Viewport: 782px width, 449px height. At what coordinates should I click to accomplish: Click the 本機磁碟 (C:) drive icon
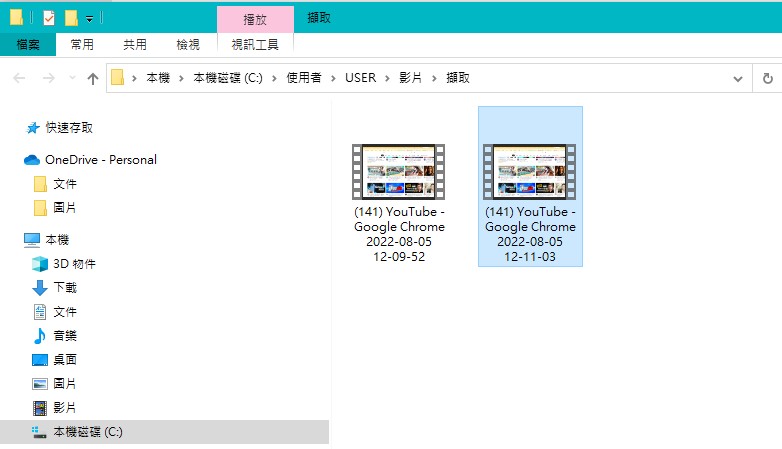click(x=39, y=432)
